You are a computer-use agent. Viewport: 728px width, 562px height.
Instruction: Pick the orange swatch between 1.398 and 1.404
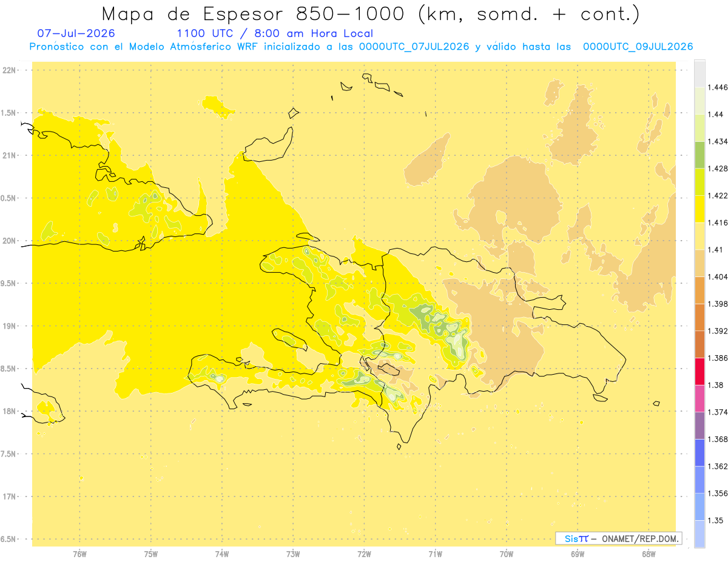(699, 290)
